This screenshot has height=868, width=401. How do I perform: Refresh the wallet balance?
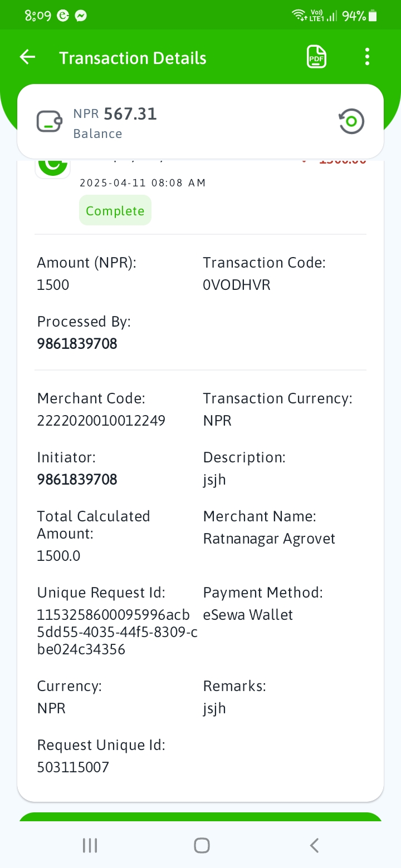pyautogui.click(x=351, y=121)
